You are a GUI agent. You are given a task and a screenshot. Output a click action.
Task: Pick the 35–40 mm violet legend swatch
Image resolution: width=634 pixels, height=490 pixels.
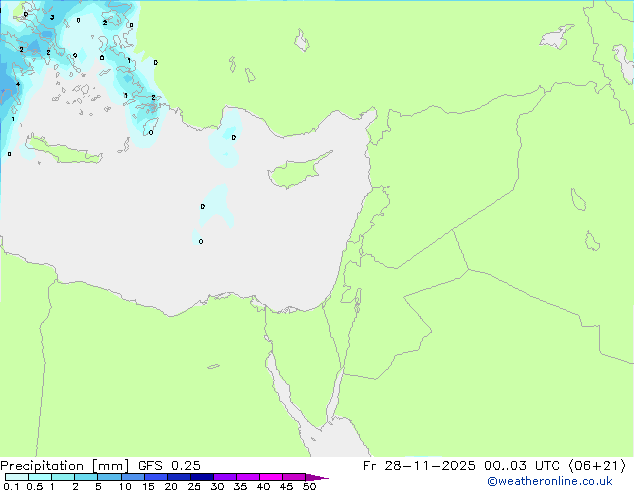[x=248, y=477]
